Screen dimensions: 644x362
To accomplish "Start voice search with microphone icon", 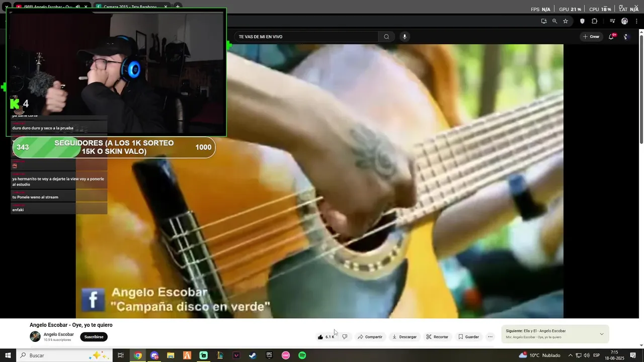I will (405, 37).
